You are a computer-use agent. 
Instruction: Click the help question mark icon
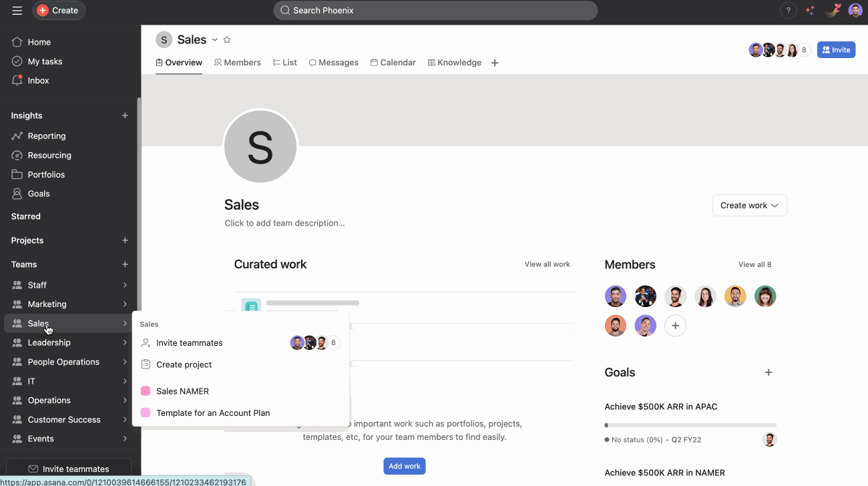pos(789,10)
